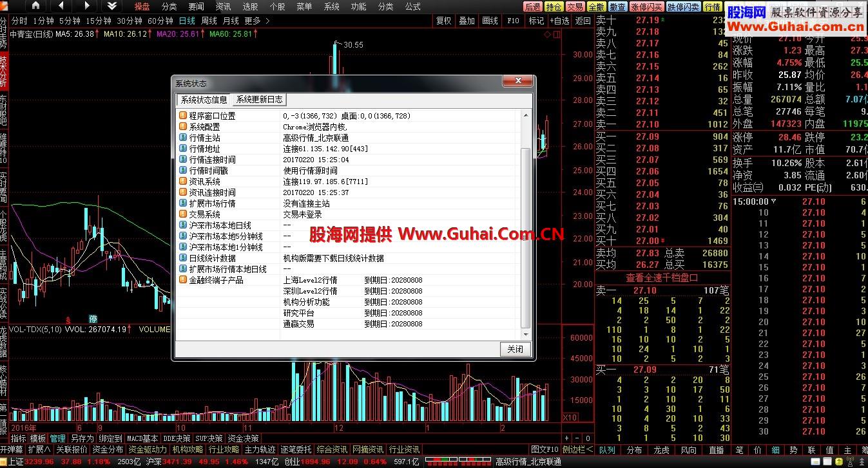The height and width of the screenshot is (468, 868).
Task: Click the 交易 button
Action: click(x=575, y=6)
